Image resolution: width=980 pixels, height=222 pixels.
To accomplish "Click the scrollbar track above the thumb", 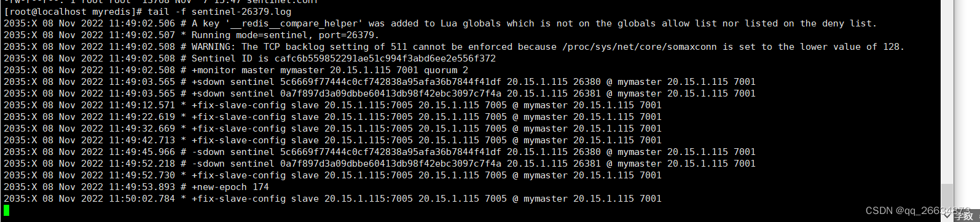I will (947, 92).
